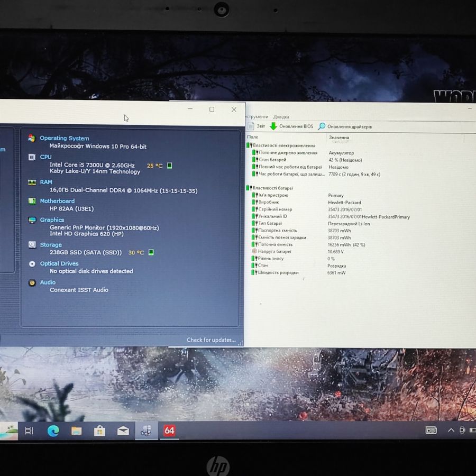Open the Mail app from the taskbar
The image size is (476, 476).
[123, 431]
